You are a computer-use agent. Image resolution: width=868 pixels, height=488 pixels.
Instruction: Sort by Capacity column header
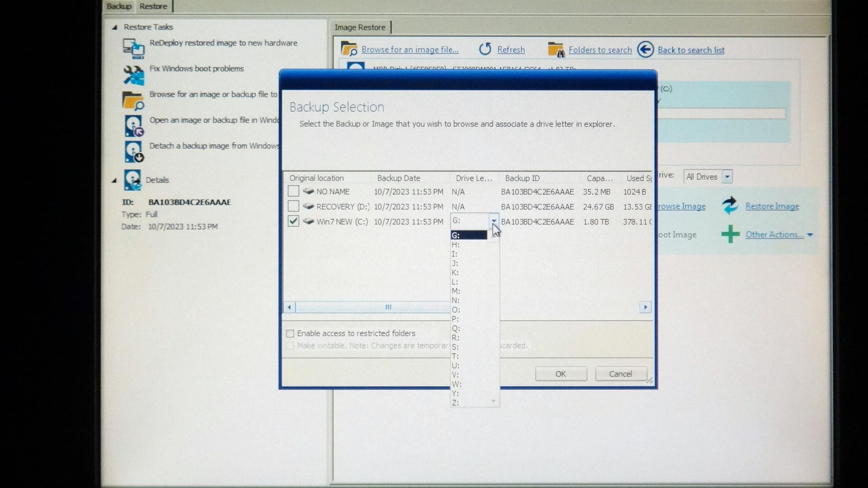[599, 178]
